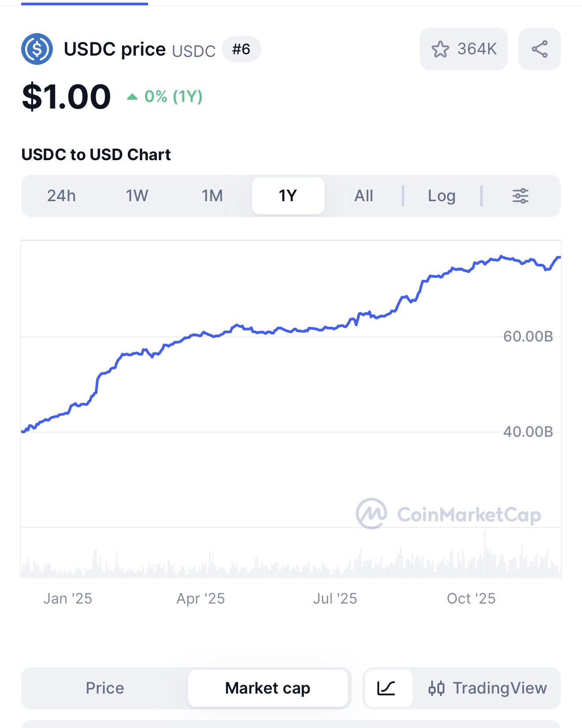This screenshot has height=728, width=582.
Task: Open chart settings sliders icon
Action: pos(520,196)
